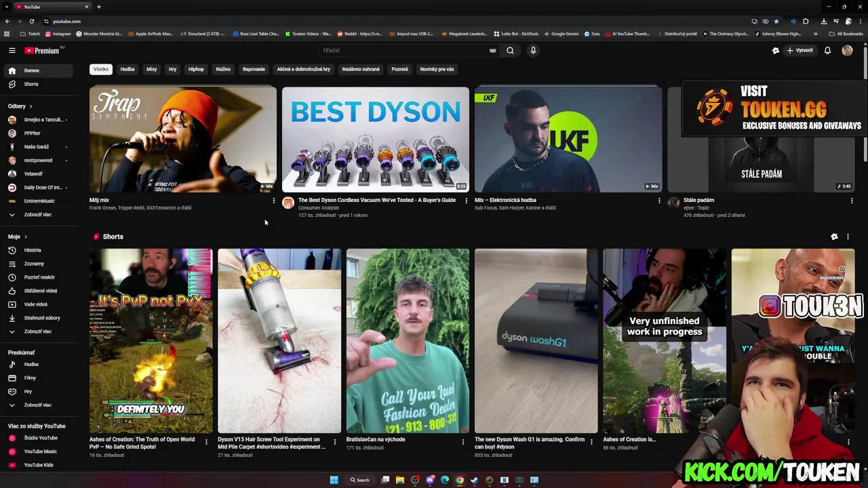This screenshot has height=488, width=868.
Task: Open Windows Start menu
Action: tap(334, 480)
